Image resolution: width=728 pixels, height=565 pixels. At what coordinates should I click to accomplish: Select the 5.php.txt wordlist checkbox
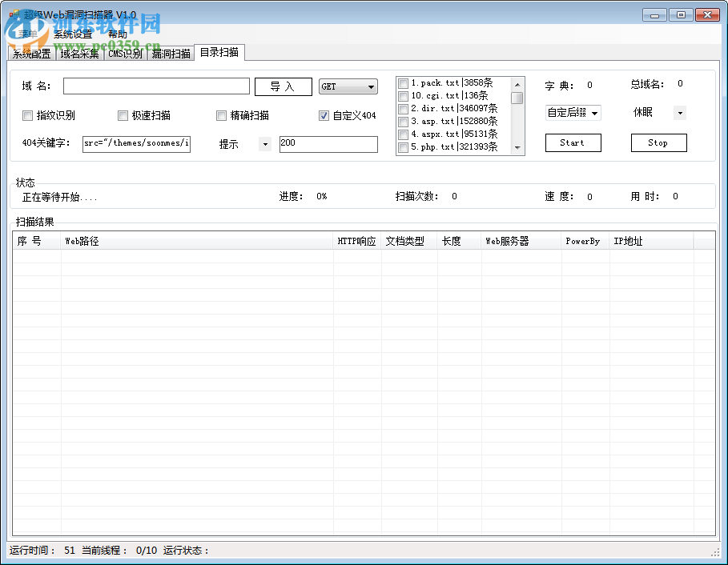click(x=403, y=146)
